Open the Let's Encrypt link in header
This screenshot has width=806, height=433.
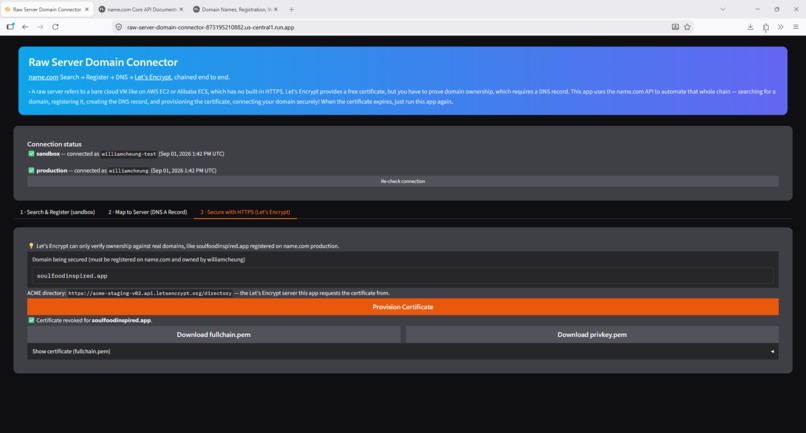coord(153,77)
